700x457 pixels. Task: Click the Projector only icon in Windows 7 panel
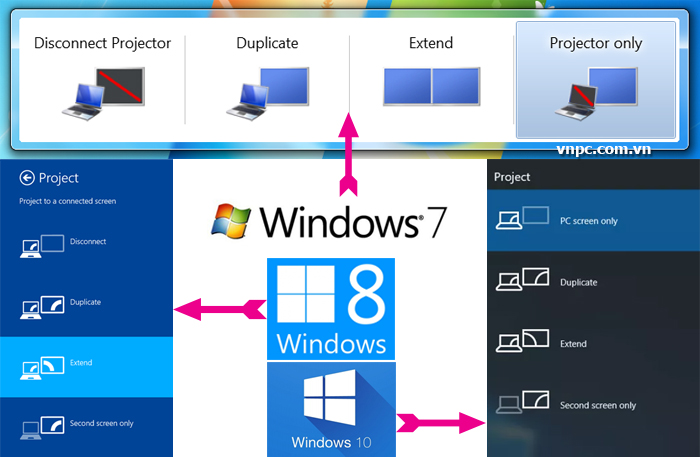(595, 90)
